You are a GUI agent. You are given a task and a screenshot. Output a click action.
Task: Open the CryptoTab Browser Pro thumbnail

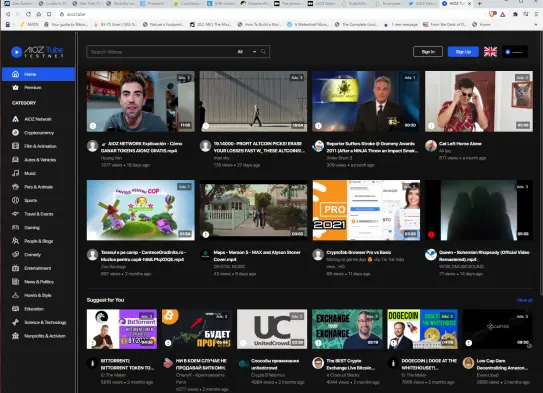point(366,210)
